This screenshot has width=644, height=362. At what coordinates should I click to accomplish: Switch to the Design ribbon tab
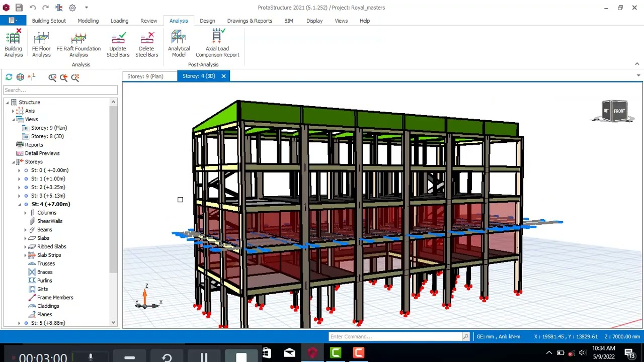click(x=207, y=21)
